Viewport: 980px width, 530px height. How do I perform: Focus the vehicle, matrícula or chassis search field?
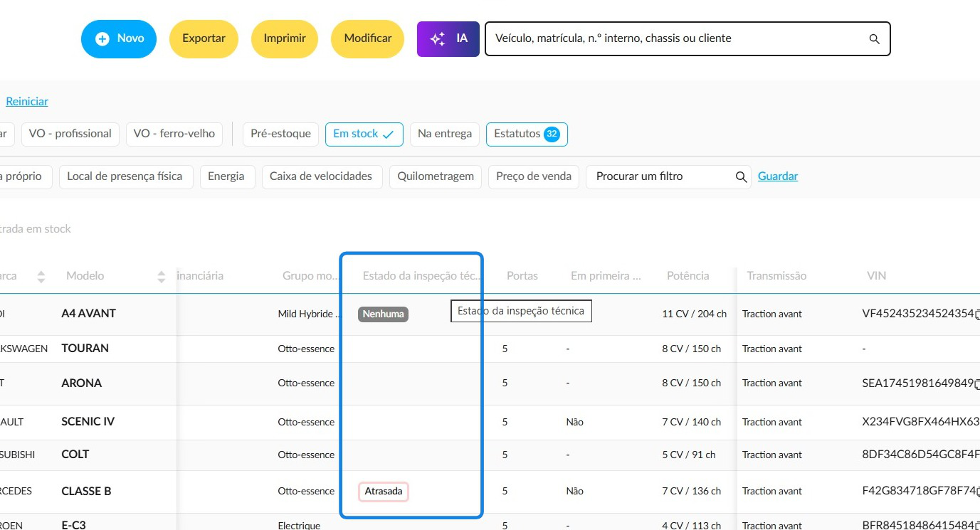click(x=687, y=38)
